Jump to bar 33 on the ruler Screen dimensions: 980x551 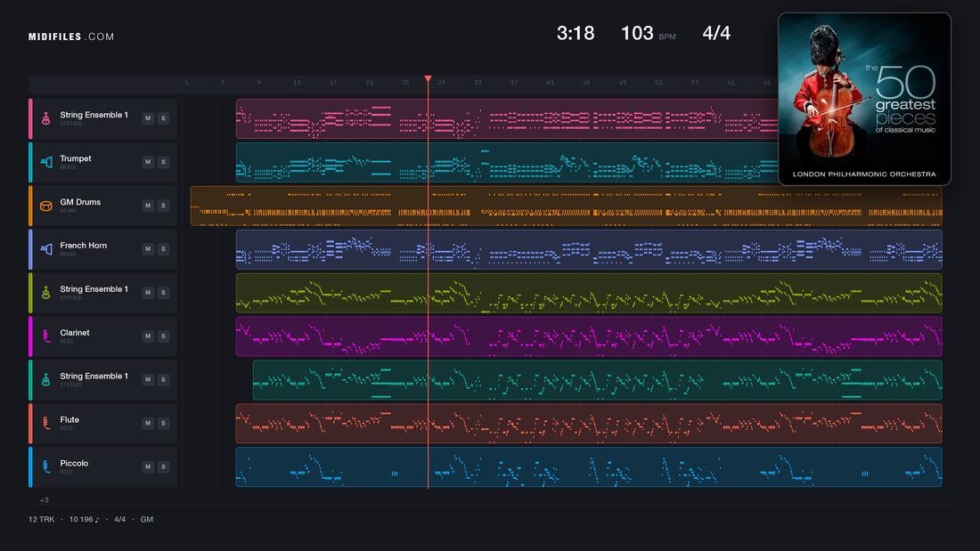click(x=478, y=83)
